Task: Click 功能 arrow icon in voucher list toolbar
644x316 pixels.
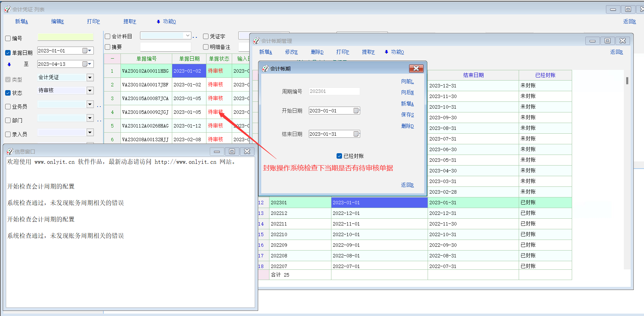Action: (x=158, y=22)
